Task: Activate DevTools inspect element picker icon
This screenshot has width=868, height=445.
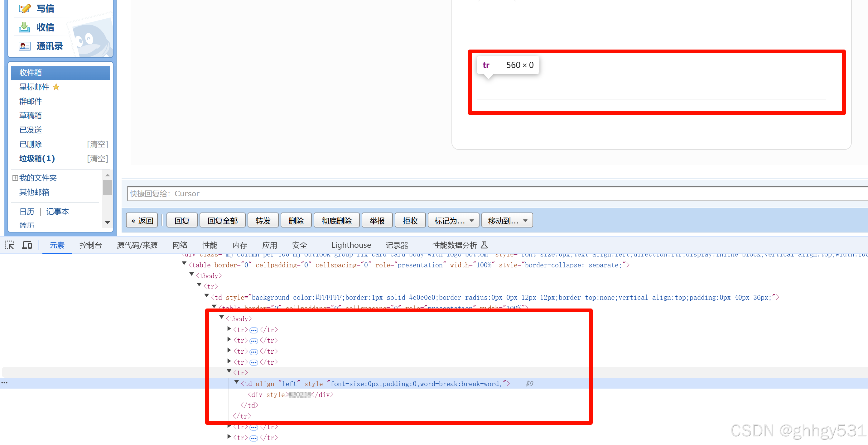Action: click(9, 245)
